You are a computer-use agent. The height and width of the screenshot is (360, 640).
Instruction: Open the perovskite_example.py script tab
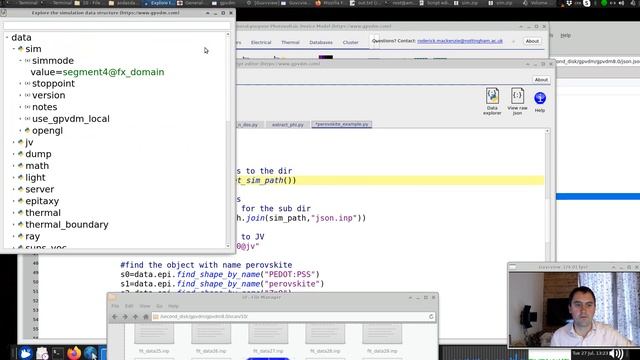tap(342, 124)
